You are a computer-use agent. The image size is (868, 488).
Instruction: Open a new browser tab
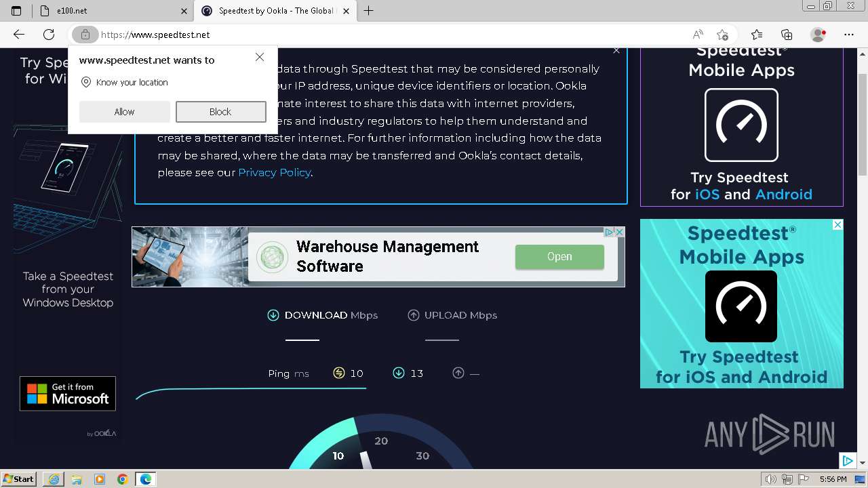(368, 11)
